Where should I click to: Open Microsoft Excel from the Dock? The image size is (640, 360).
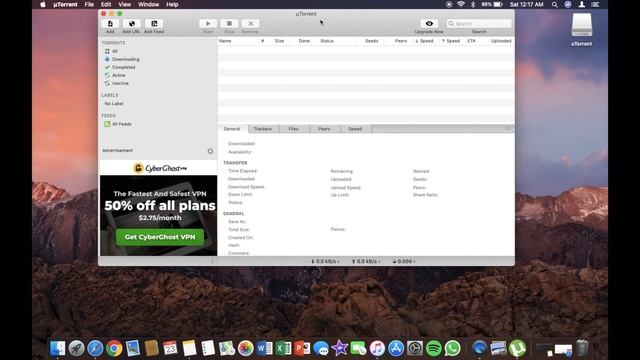tap(283, 348)
